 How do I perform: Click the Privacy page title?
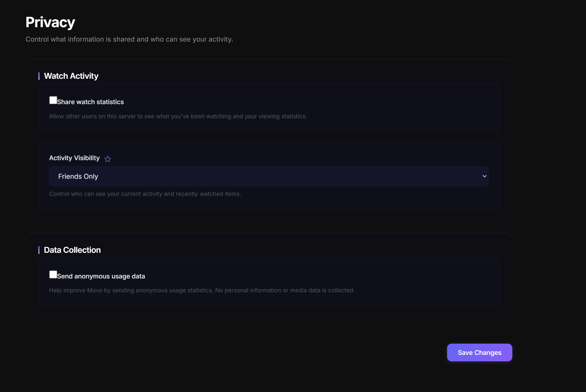tap(50, 22)
